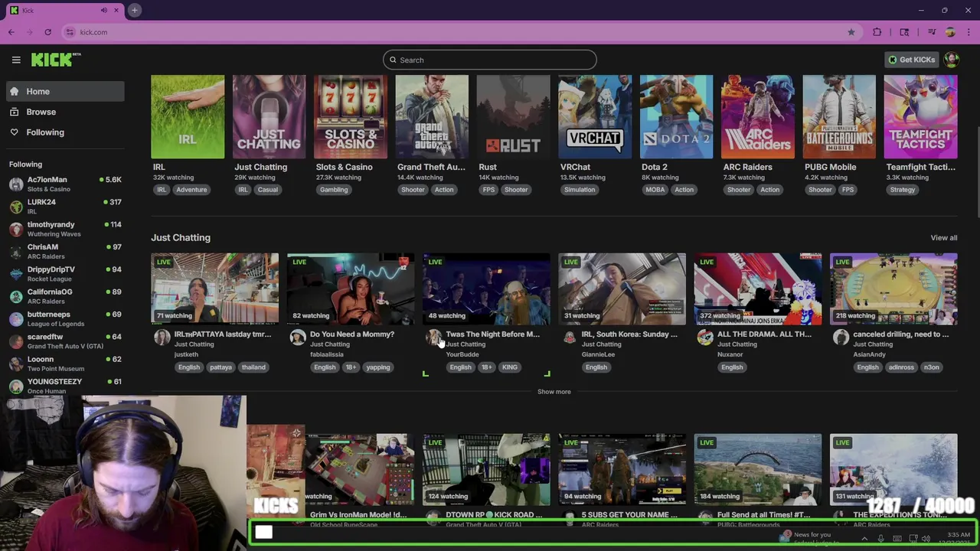Click the Strategy tag under Teamfight Tactics
The width and height of the screenshot is (980, 551).
903,190
